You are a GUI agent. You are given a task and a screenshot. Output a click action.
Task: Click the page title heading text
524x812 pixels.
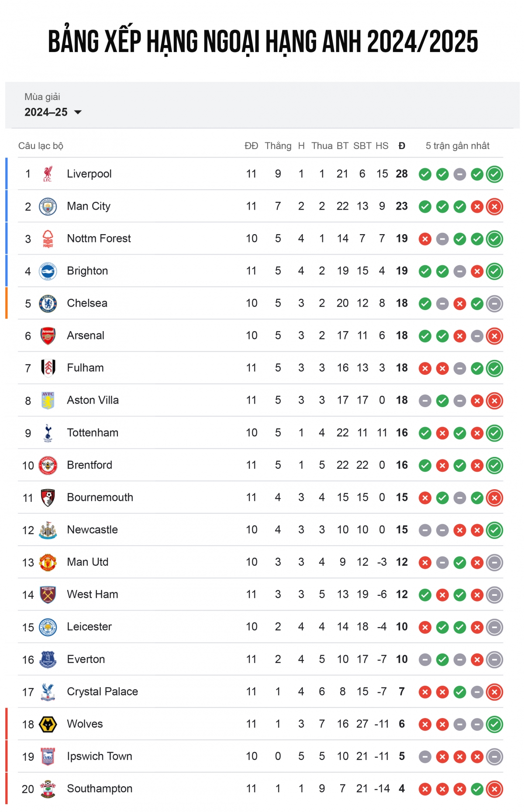(x=263, y=42)
